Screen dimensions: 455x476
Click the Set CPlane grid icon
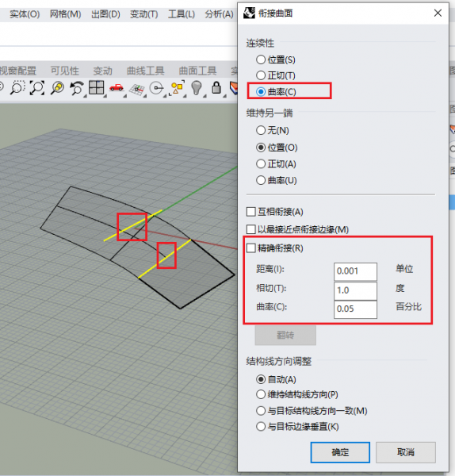click(136, 89)
